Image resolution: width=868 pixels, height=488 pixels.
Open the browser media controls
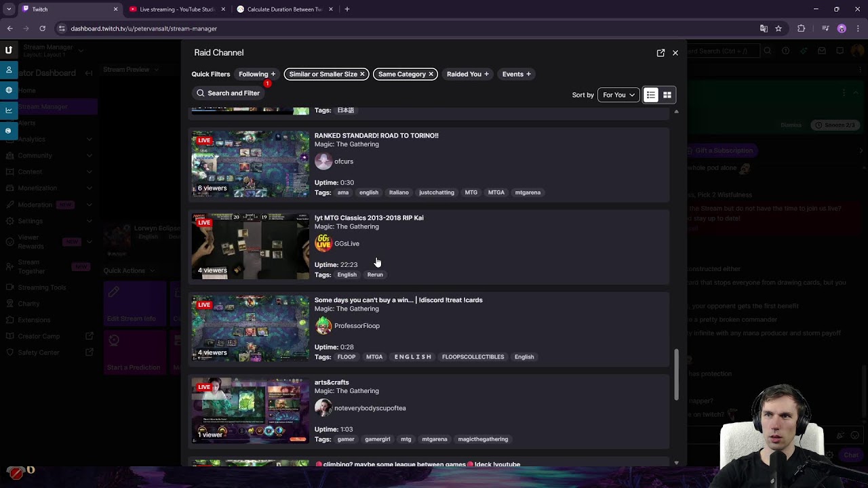(825, 28)
